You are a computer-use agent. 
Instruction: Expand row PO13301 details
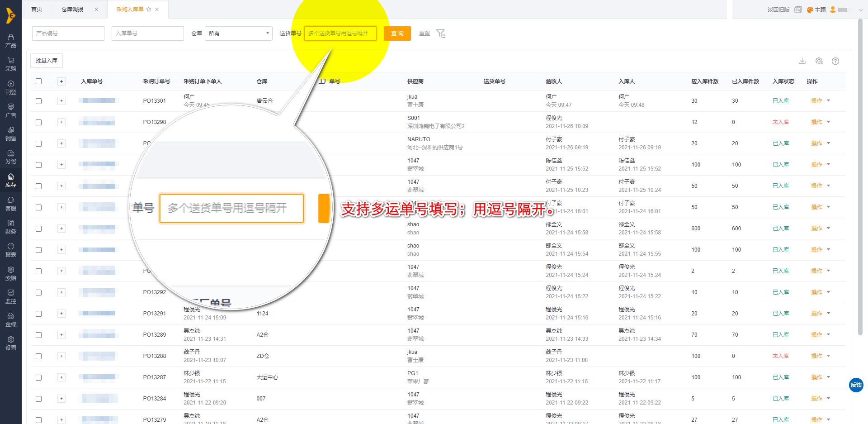(x=61, y=101)
